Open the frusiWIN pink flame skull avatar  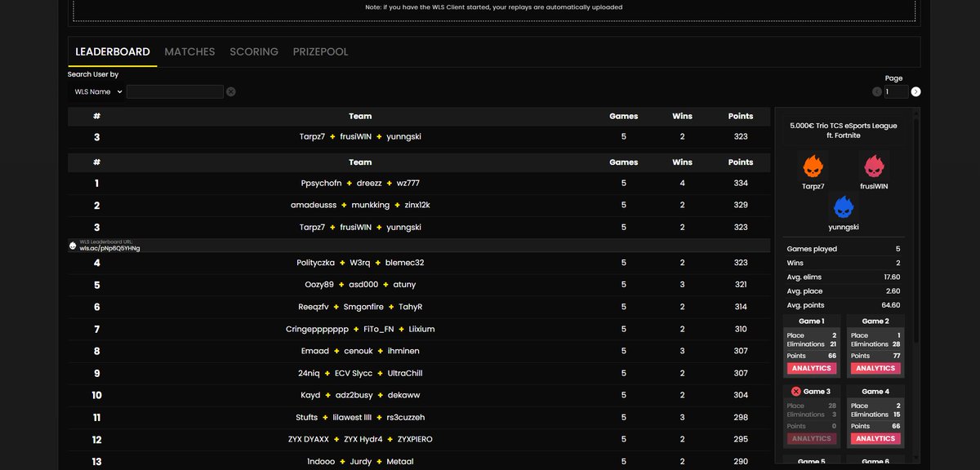pyautogui.click(x=874, y=166)
